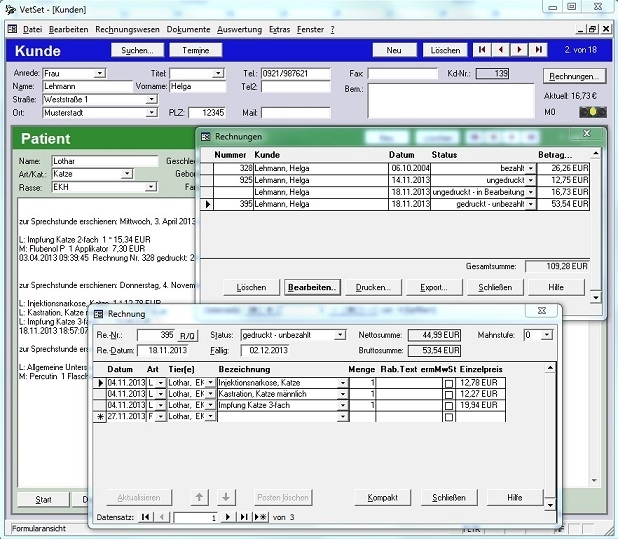The image size is (618, 539).
Task: Expand the Ort dropdown
Action: [152, 113]
